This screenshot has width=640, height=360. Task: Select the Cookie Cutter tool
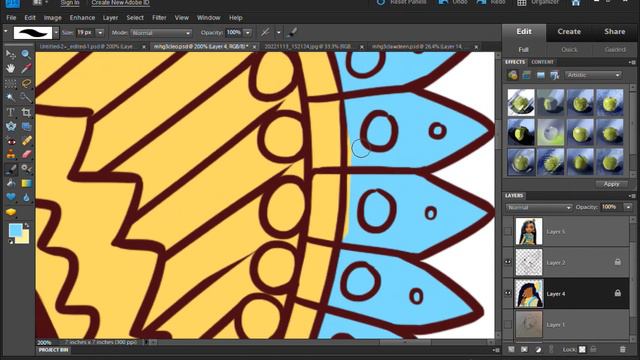(11, 126)
